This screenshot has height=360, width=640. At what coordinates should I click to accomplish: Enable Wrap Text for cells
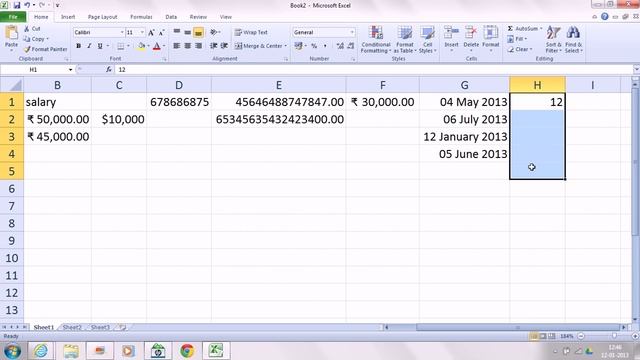(x=251, y=32)
